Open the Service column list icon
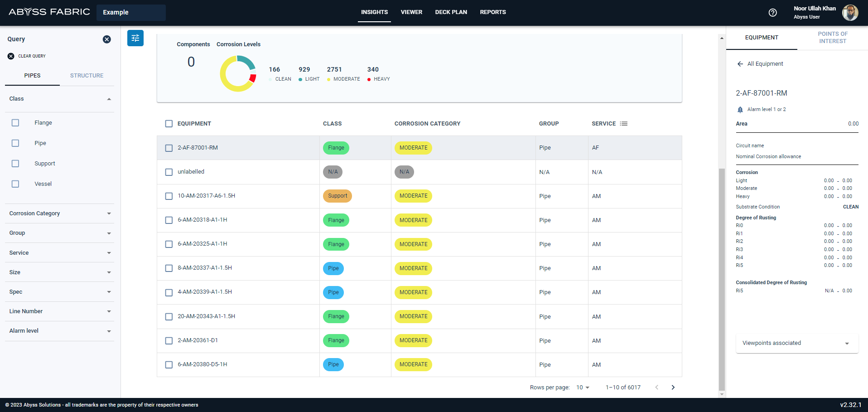Viewport: 868px width, 412px height. (x=624, y=124)
